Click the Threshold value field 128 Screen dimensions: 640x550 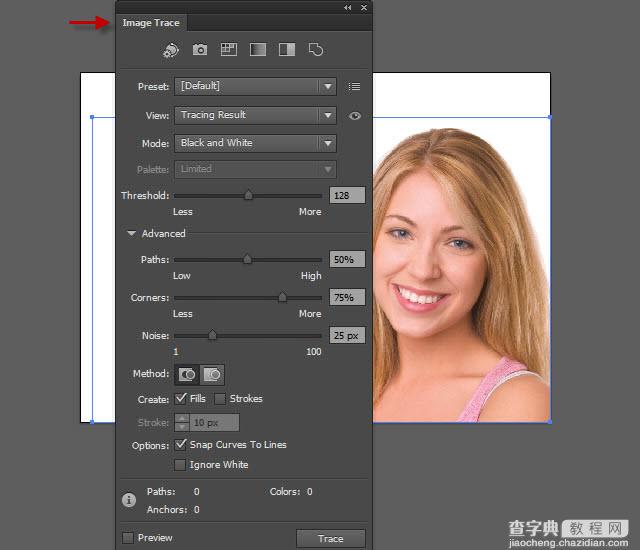click(x=347, y=195)
